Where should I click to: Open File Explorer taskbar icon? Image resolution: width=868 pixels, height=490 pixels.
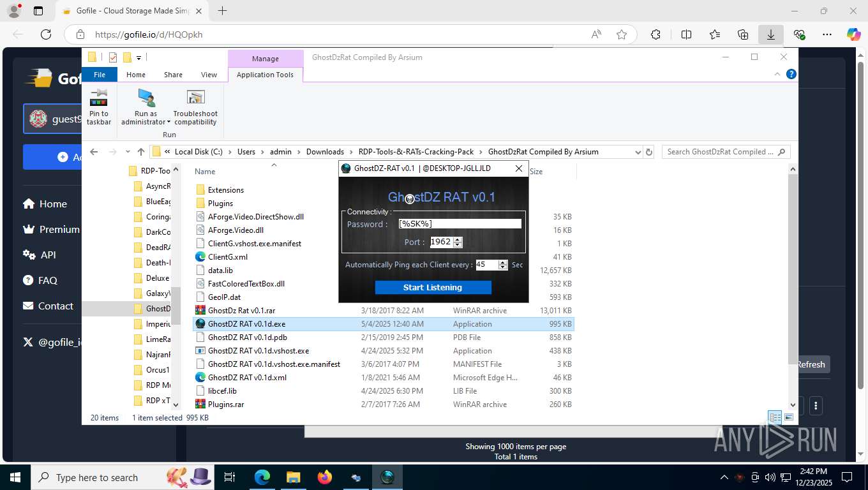click(x=293, y=477)
